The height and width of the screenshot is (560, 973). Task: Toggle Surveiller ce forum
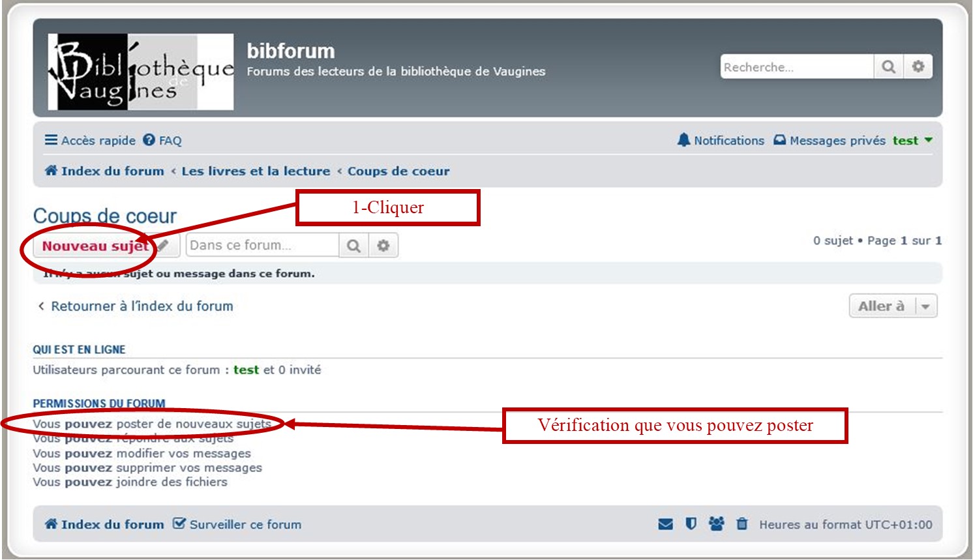237,524
